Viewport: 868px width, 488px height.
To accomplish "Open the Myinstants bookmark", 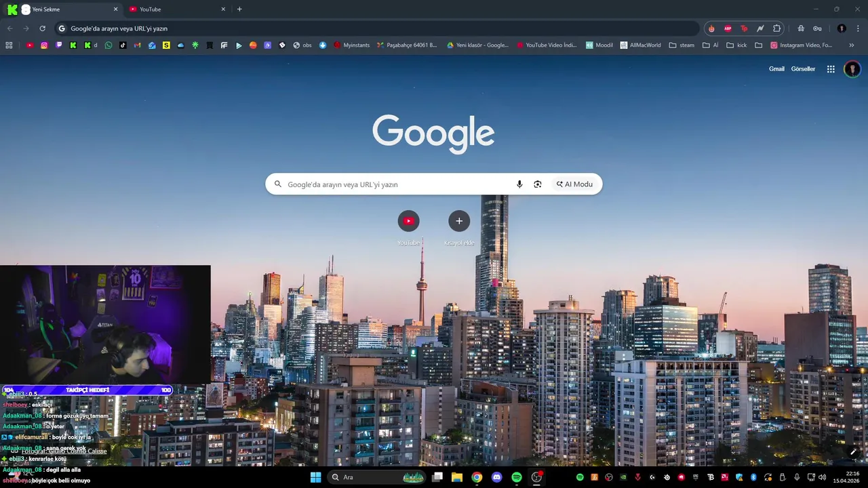I will 351,45.
